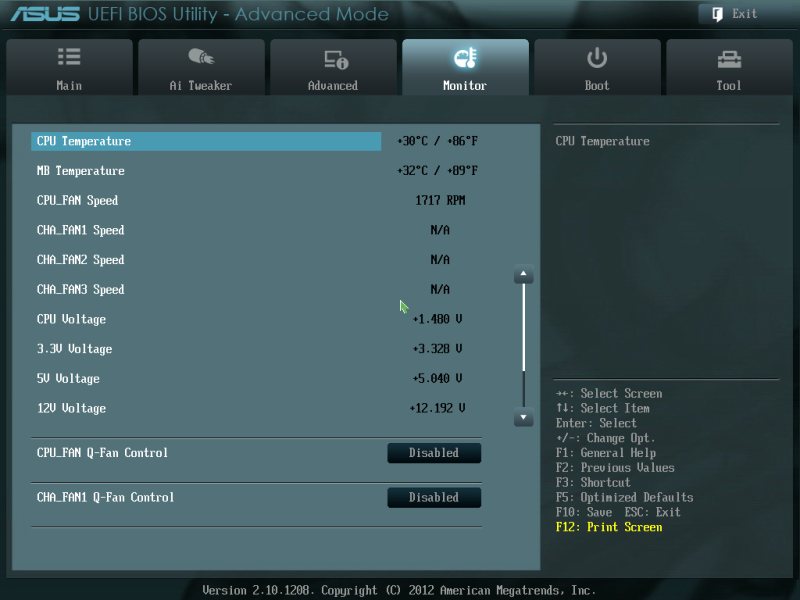Click the American Megatrends version text
800x600 pixels.
tap(399, 590)
